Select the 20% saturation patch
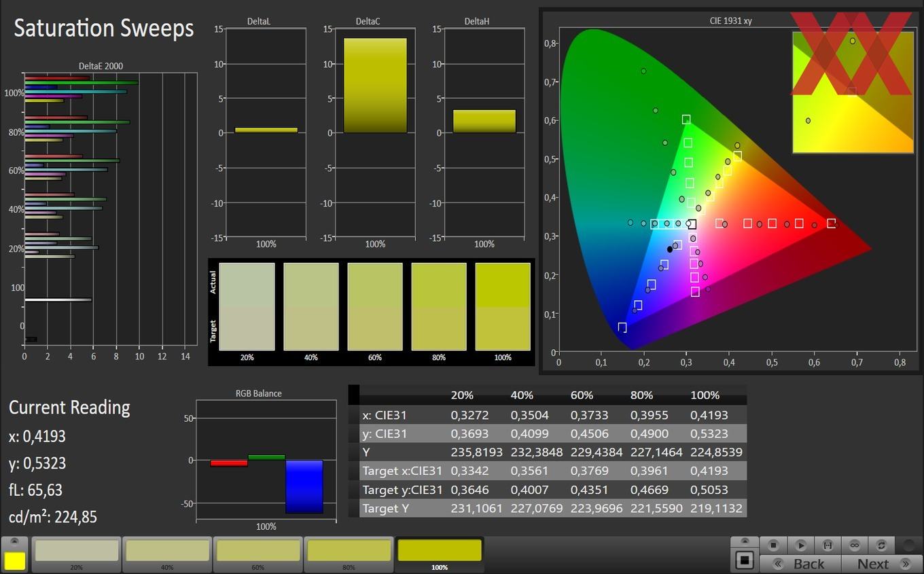The height and width of the screenshot is (574, 924). pos(77,551)
